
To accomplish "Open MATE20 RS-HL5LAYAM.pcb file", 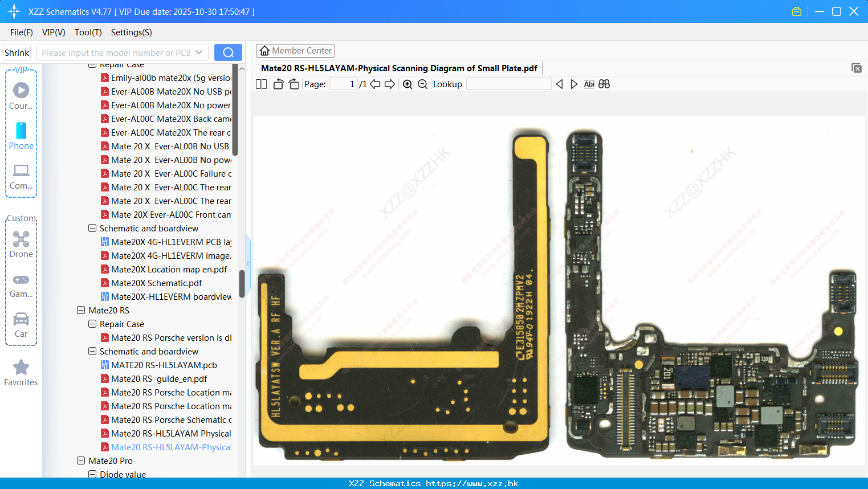I will click(x=164, y=365).
